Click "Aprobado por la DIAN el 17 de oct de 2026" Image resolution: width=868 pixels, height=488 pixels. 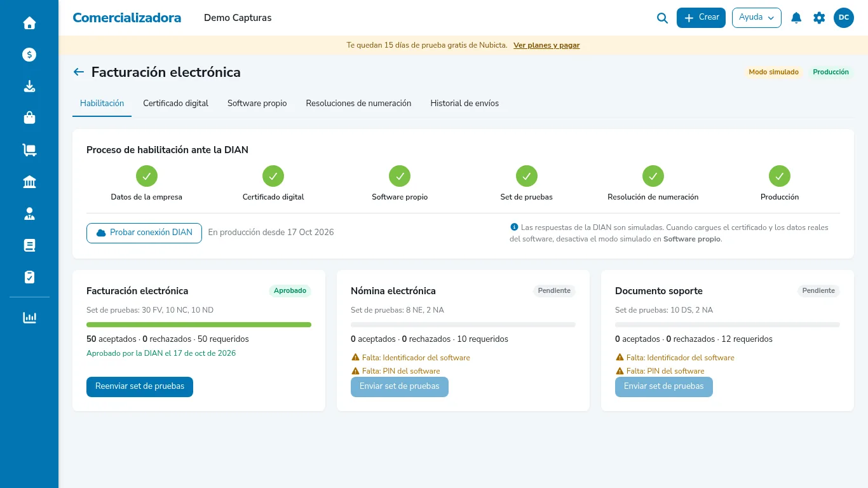pos(161,353)
